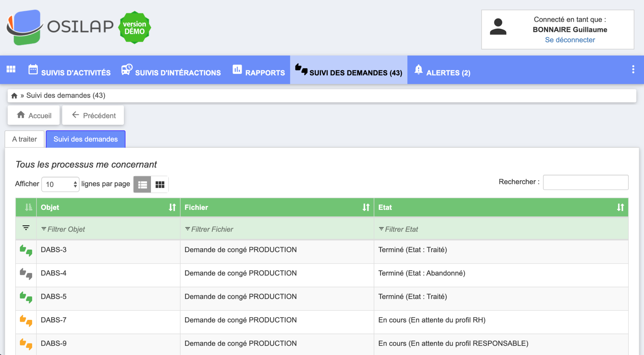Screen dimensions: 644x355
Task: Click the orange thumbs icon for DABS-9
Action: click(x=26, y=344)
